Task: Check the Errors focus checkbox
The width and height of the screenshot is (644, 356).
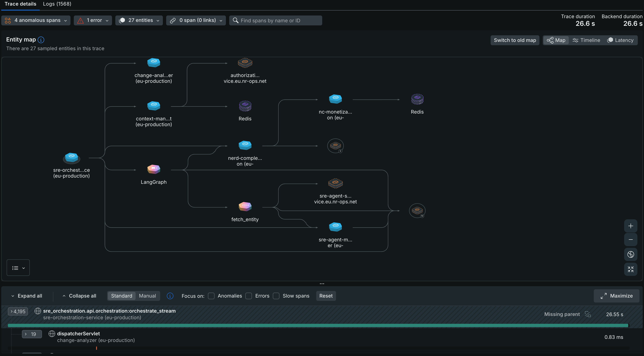Action: tap(249, 296)
